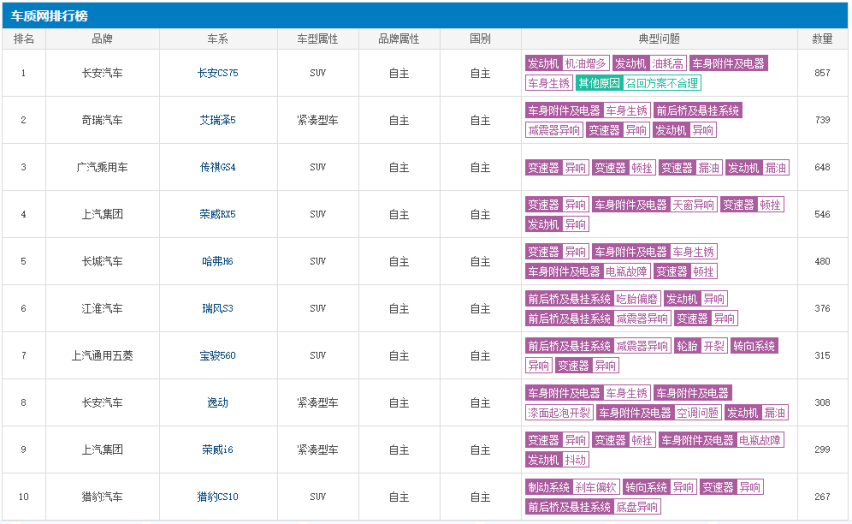The image size is (852, 524).
Task: Click 紧凑型车 in the 艾瑞泽5 row
Action: [317, 120]
